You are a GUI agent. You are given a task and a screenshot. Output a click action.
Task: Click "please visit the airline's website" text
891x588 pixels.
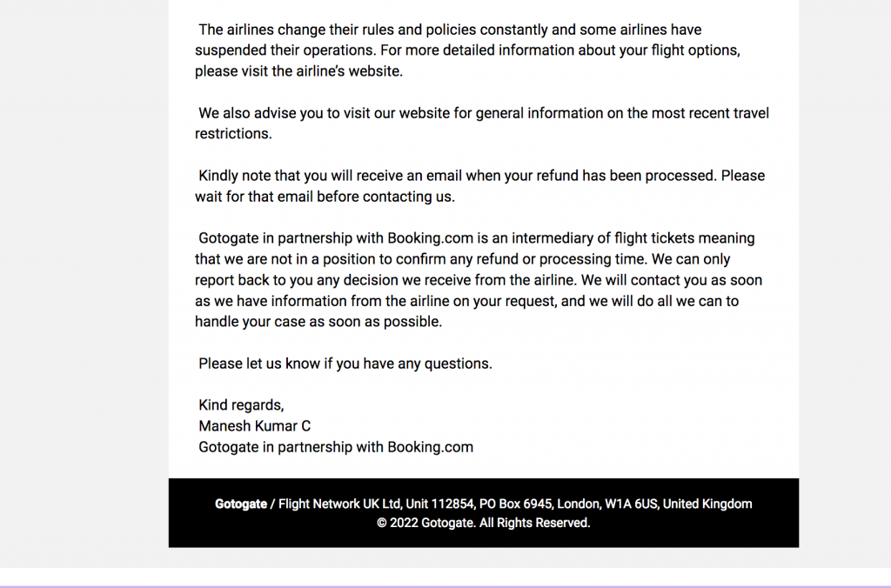tap(298, 71)
